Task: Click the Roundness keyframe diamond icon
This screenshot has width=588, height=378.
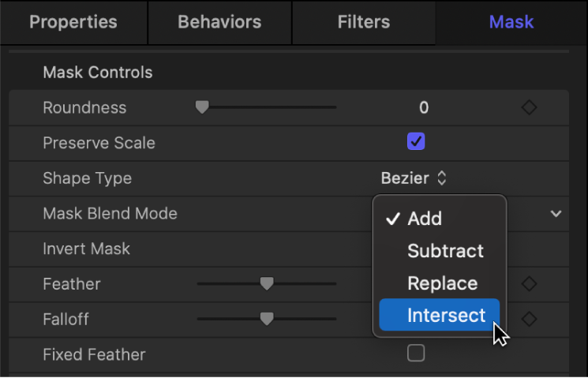Action: [x=529, y=108]
